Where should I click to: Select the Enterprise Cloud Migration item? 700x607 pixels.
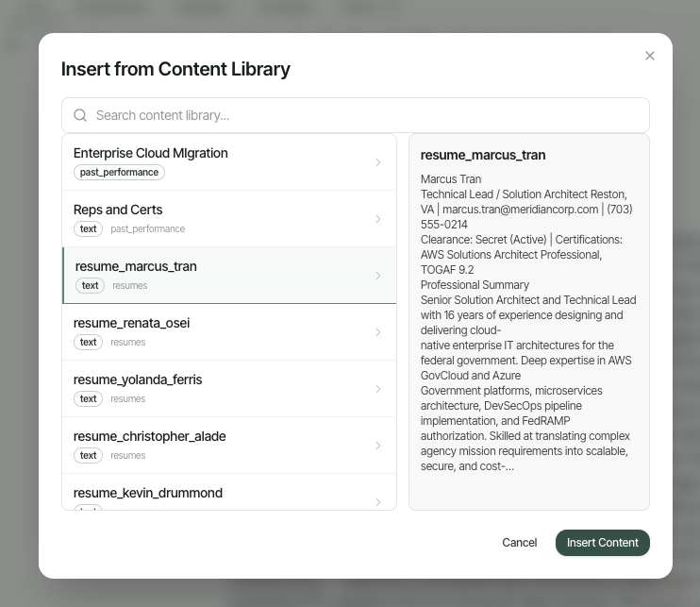229,162
